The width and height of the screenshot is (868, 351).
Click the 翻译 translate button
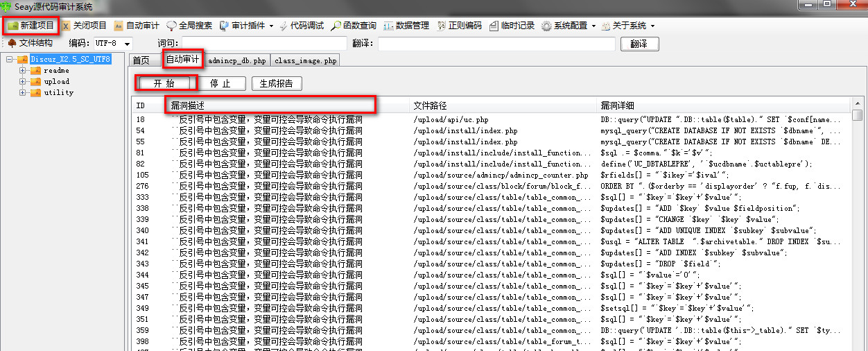coord(639,44)
